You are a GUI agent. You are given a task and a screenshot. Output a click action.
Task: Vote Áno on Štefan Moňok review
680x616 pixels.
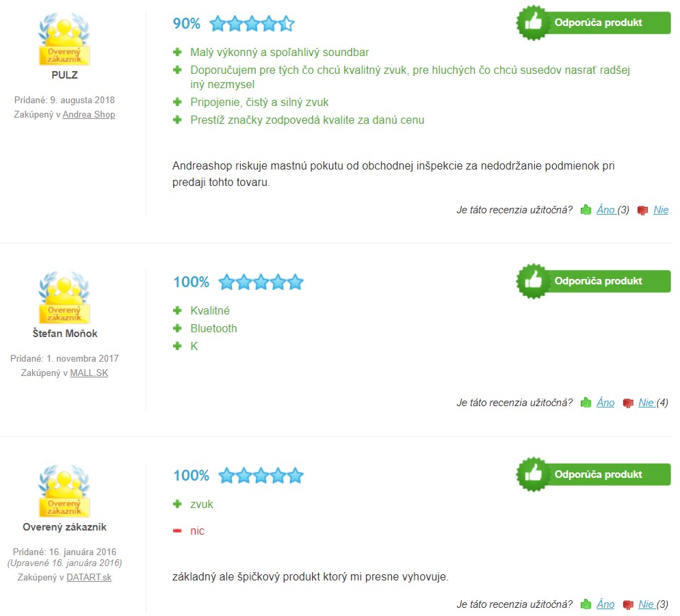(x=605, y=403)
